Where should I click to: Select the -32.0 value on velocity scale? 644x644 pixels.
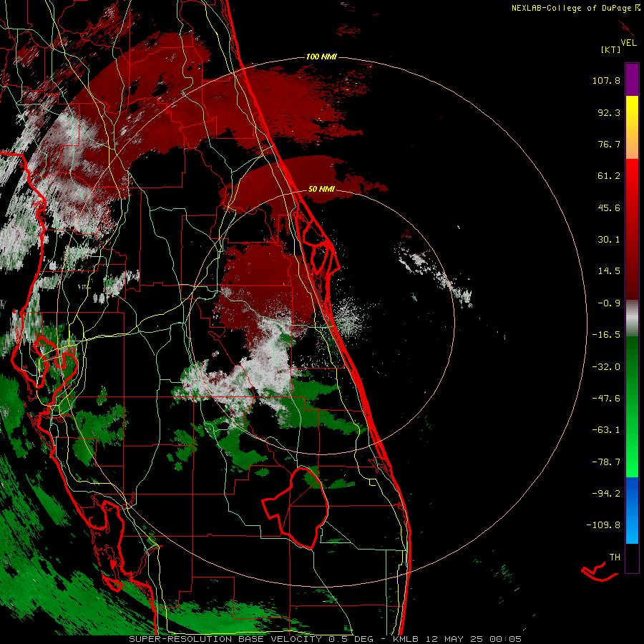tap(606, 367)
